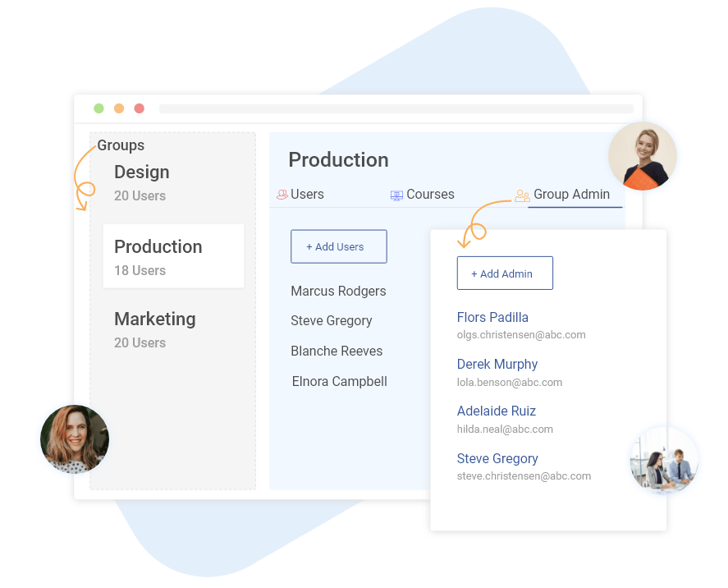Select the Production group card
Screen dimensions: 728x588
173,256
